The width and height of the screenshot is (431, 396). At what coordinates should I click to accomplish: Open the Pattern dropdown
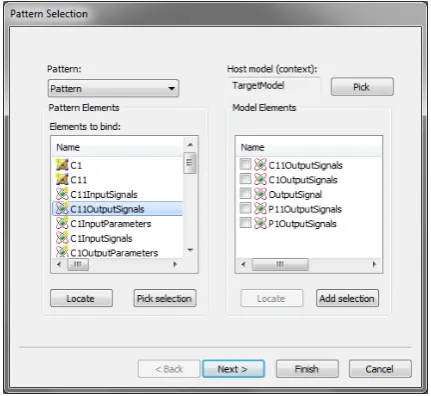click(113, 88)
